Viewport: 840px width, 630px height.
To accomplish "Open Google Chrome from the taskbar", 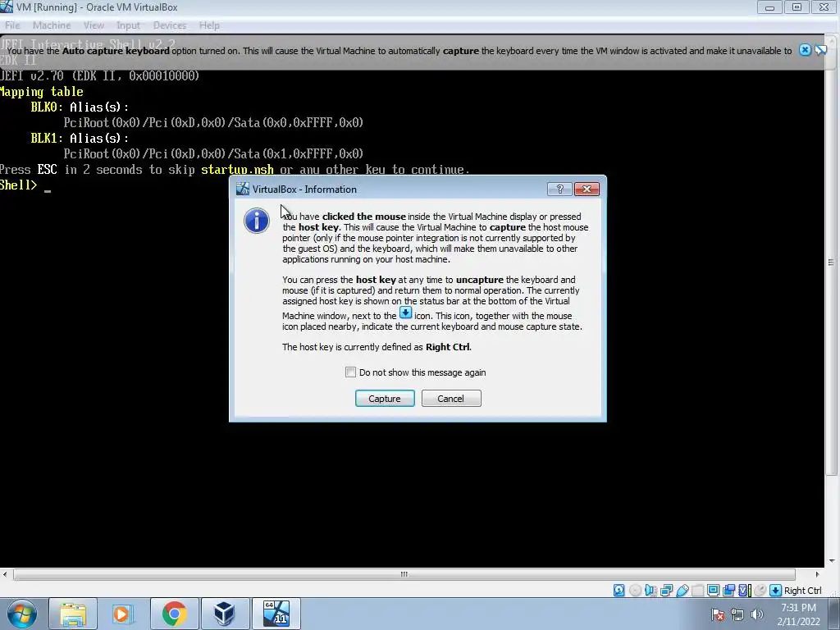I will pos(174,614).
